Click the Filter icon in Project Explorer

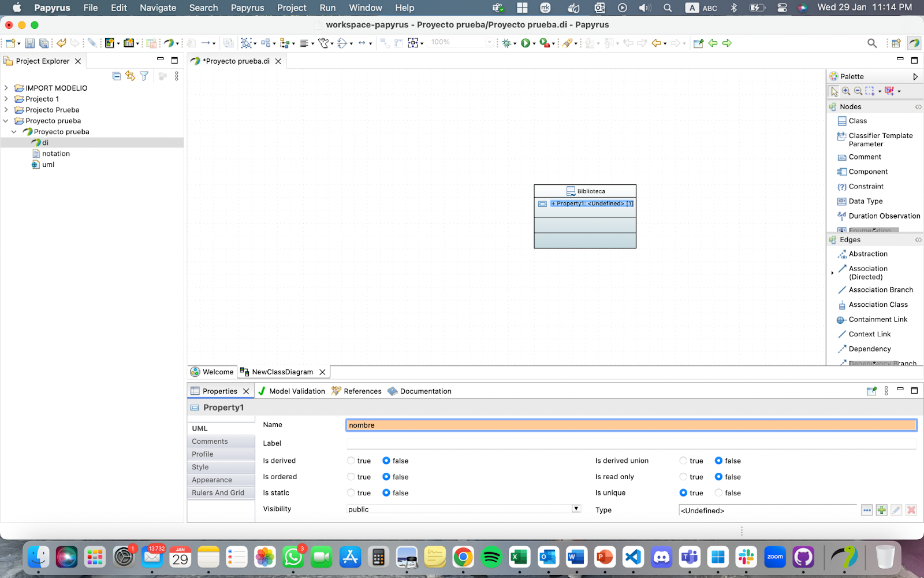coord(144,76)
